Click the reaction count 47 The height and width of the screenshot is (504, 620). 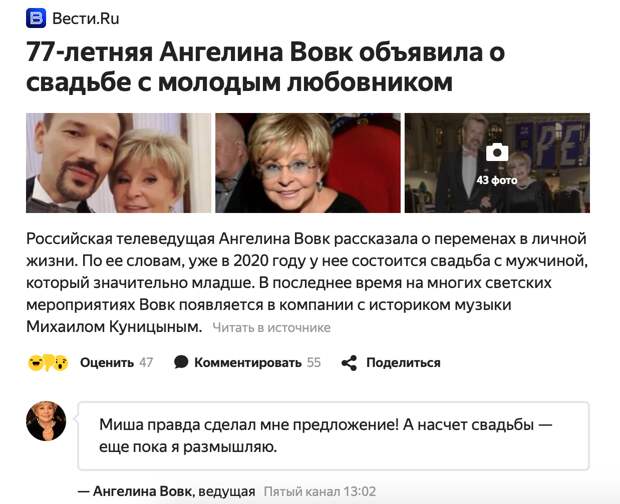coord(146,362)
